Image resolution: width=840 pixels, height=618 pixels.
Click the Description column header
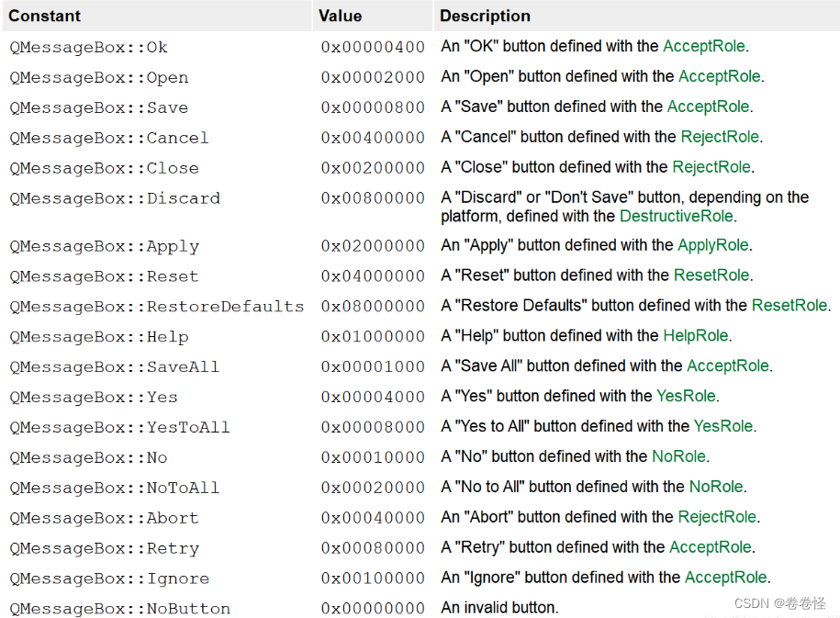tap(485, 16)
